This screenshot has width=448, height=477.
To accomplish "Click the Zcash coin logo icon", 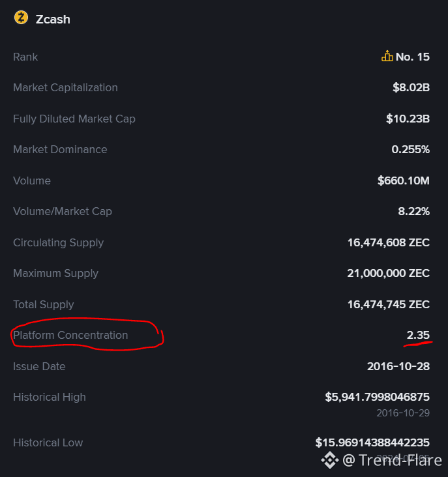I will (x=22, y=18).
